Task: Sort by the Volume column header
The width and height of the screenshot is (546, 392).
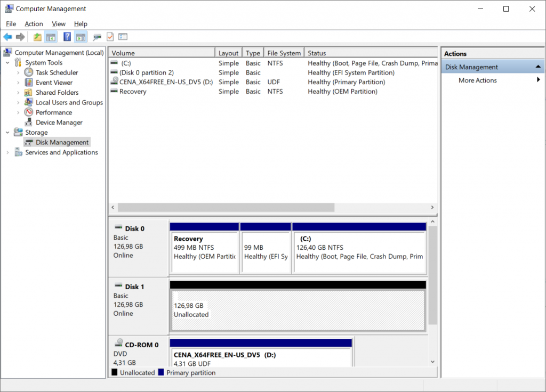Action: pyautogui.click(x=162, y=53)
